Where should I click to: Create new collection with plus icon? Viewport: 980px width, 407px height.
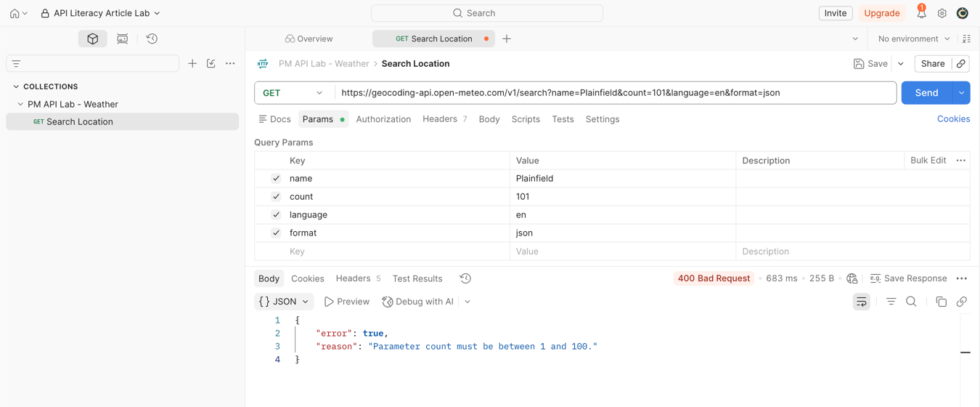coord(192,64)
